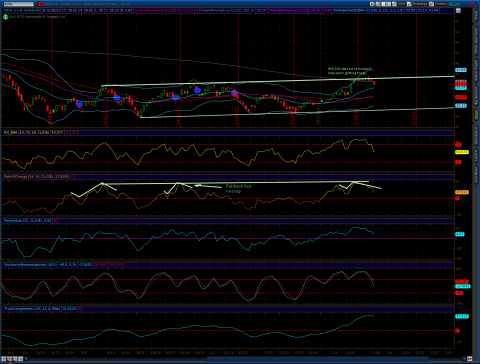
Task: Click the Drawings pencil icon
Action: (x=409, y=4)
